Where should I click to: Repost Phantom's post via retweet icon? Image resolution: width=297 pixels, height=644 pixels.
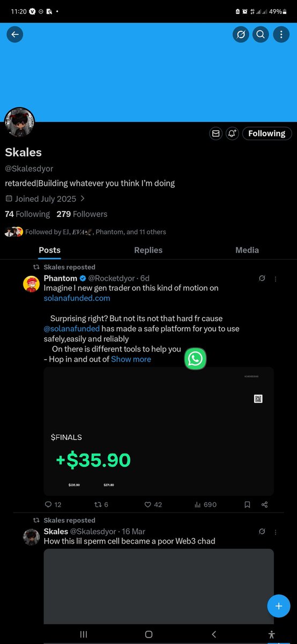click(x=101, y=504)
